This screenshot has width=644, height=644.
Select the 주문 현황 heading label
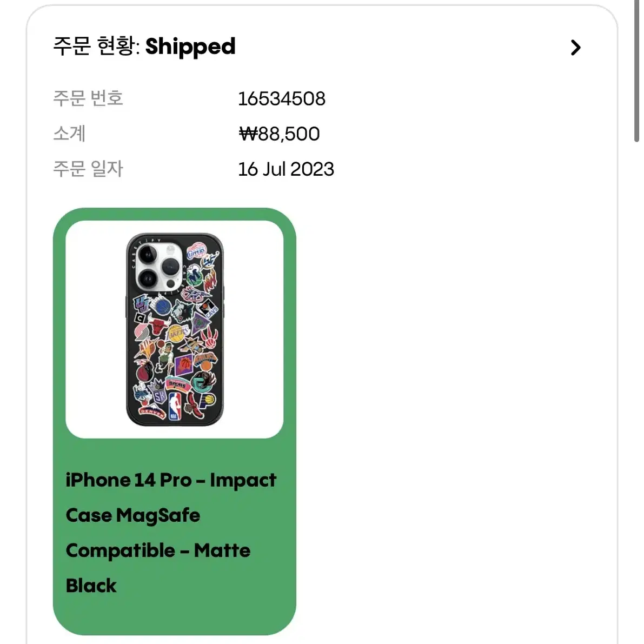pos(96,45)
